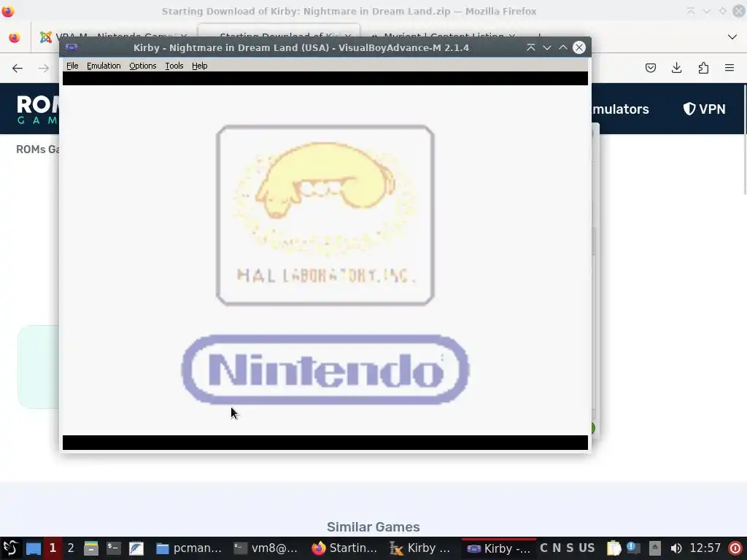
Task: Switch to Kirby VisualBoyAdvance taskbar entry
Action: 498,548
